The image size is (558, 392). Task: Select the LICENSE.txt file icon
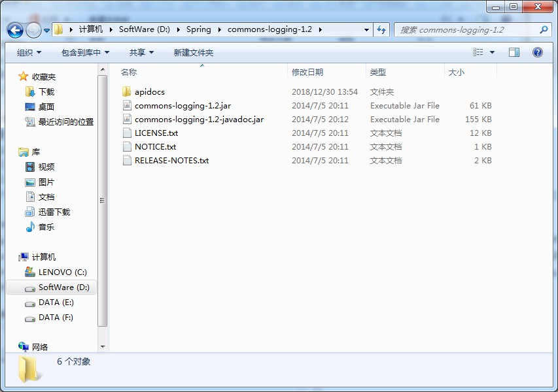pyautogui.click(x=127, y=133)
